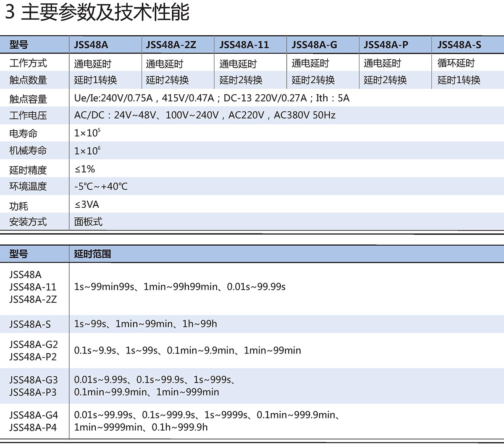This screenshot has width=504, height=444.
Task: Select the JSS48A-2Z column header
Action: tap(171, 45)
